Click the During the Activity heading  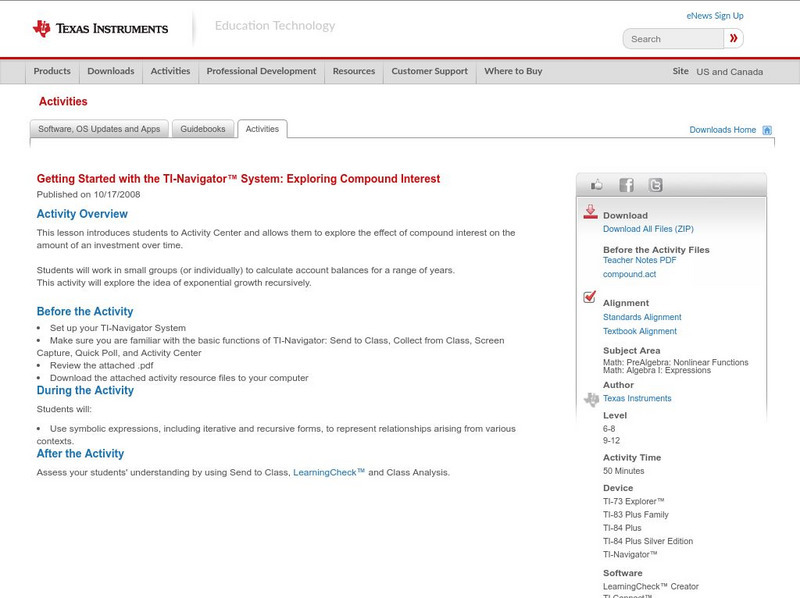pos(85,390)
